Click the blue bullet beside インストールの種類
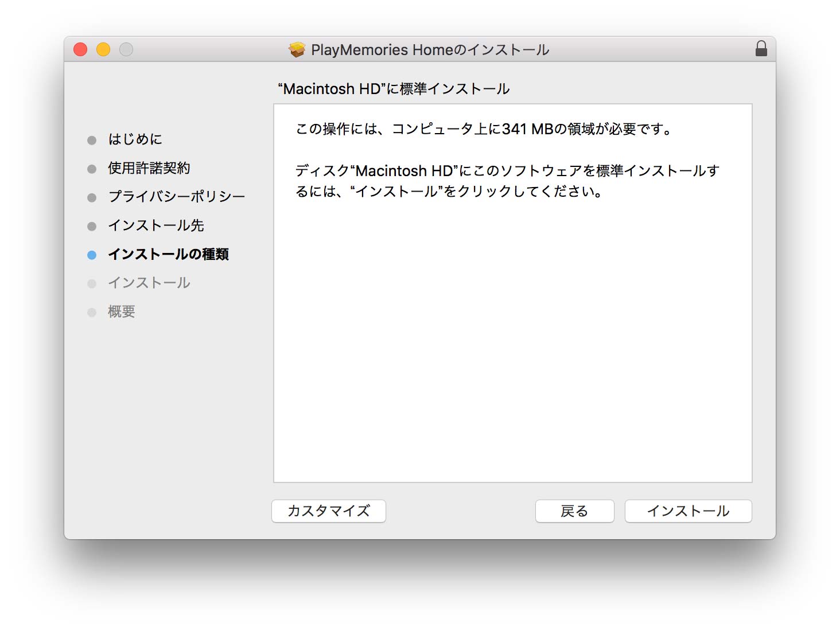 pyautogui.click(x=92, y=255)
